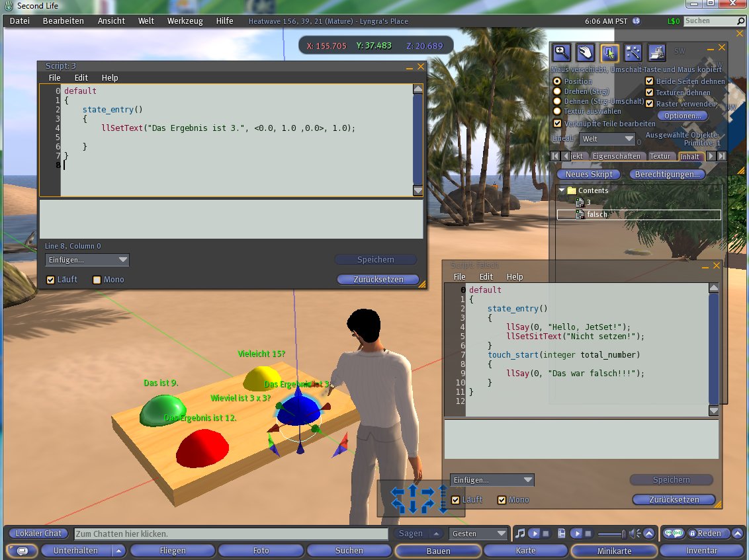Open File menu in Script: 3 window
This screenshot has height=560, width=749.
pos(54,78)
